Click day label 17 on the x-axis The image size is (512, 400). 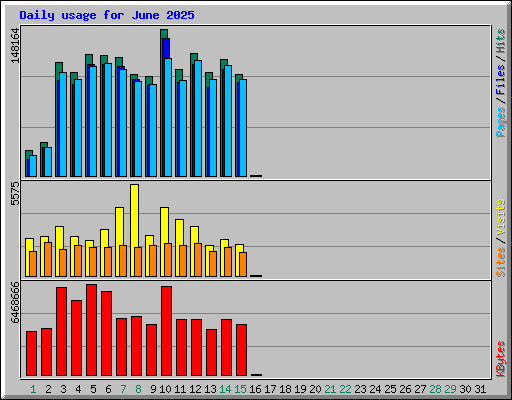(270, 389)
